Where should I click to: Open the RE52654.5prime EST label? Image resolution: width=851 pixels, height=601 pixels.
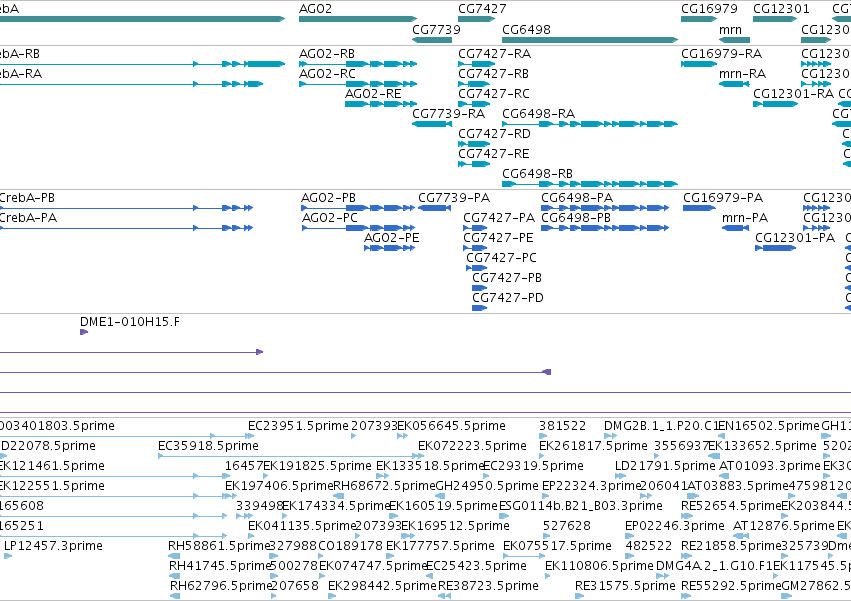pos(731,506)
